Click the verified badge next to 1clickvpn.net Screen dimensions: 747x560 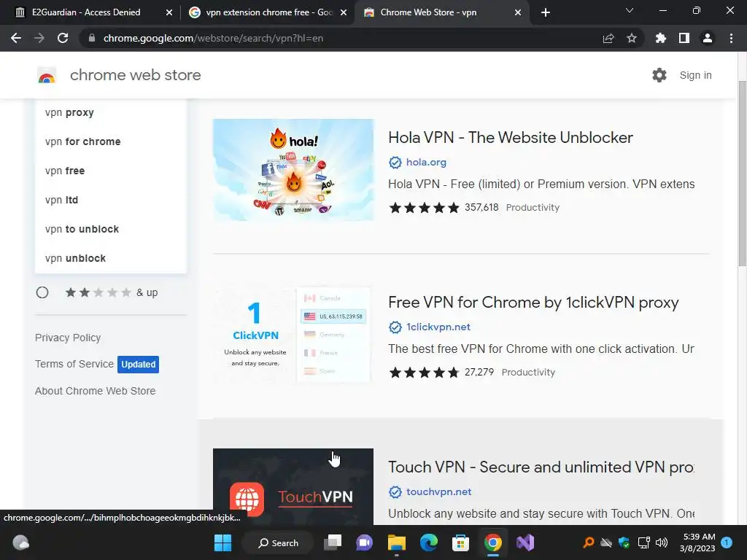395,327
